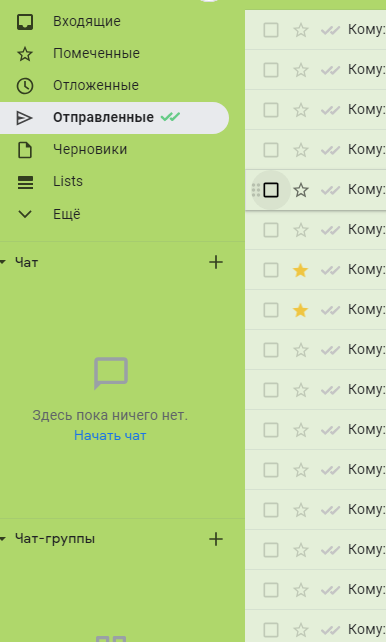Image resolution: width=386 pixels, height=642 pixels.
Task: Tick the checkbox directly below the hovered message
Action: click(x=271, y=230)
